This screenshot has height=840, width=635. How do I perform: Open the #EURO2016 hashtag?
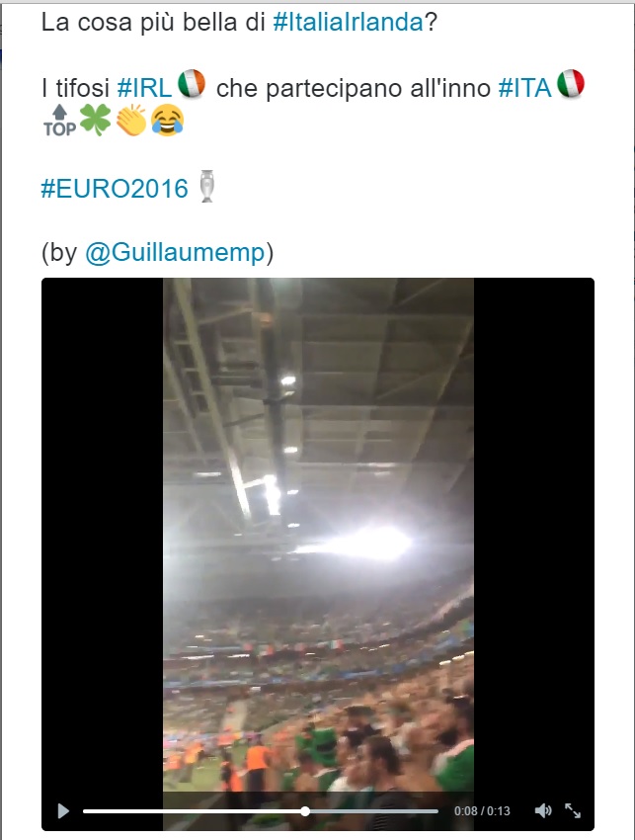(115, 189)
